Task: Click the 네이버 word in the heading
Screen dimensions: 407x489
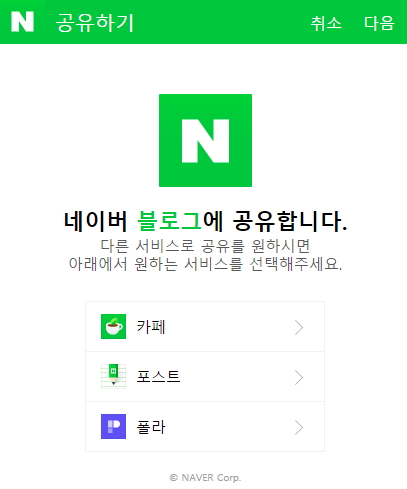Action: [x=96, y=221]
